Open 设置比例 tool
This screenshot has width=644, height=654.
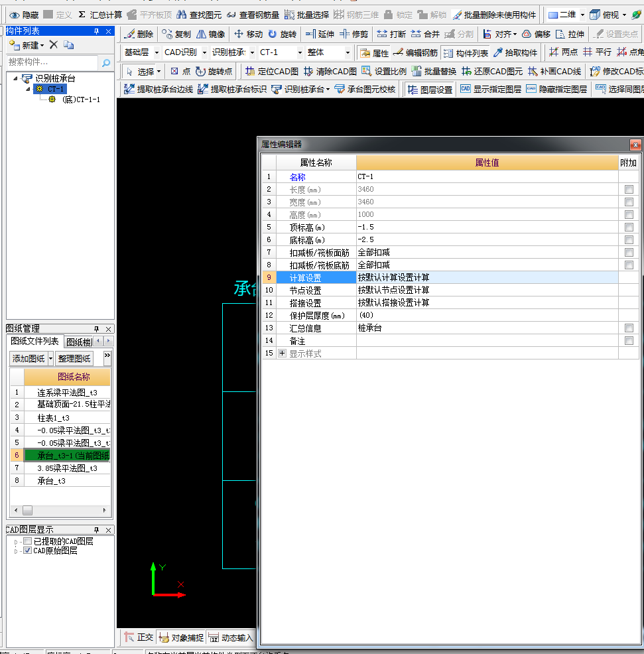pyautogui.click(x=384, y=72)
